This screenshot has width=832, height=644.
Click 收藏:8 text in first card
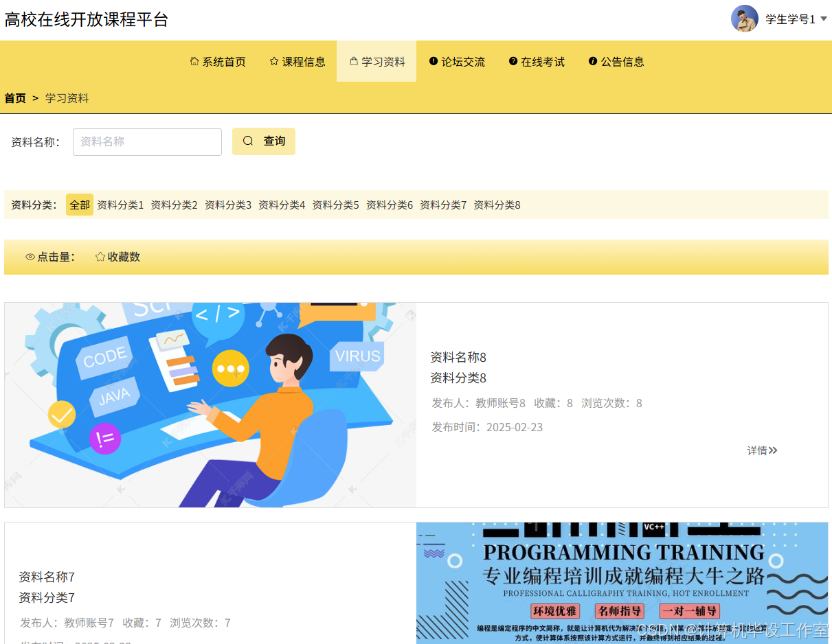554,403
